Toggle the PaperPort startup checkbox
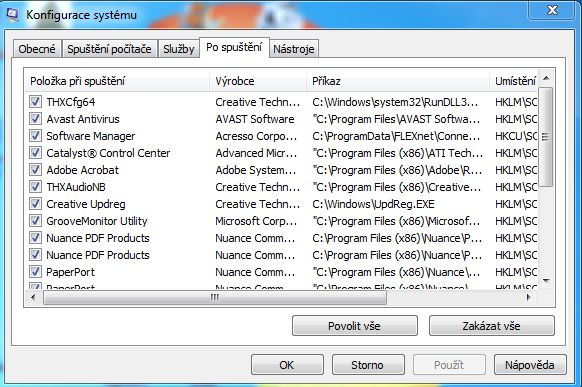Image resolution: width=582 pixels, height=387 pixels. (35, 272)
